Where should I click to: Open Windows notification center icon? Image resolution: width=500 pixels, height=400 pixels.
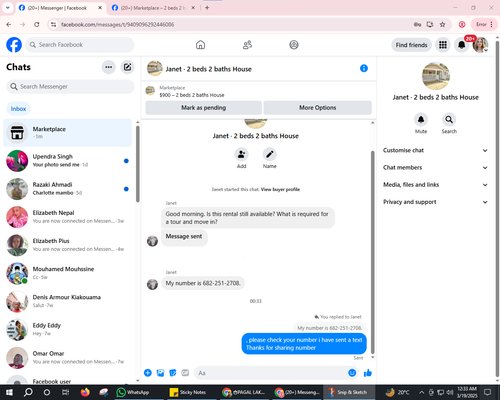[487, 392]
